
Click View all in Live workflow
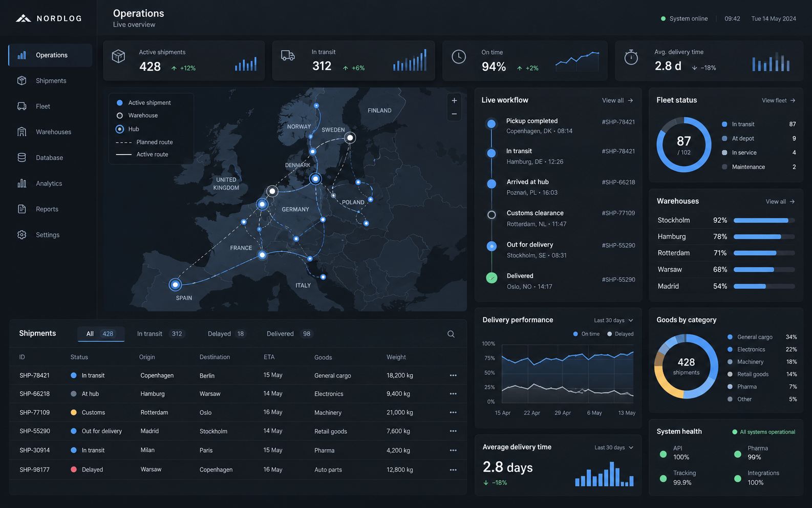click(617, 100)
